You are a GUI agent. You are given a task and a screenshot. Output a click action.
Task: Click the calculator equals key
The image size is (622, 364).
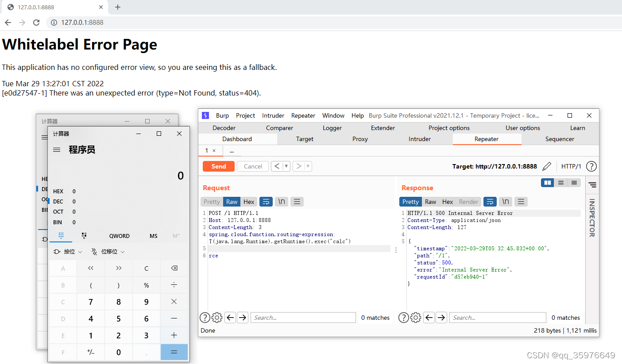[x=174, y=353]
